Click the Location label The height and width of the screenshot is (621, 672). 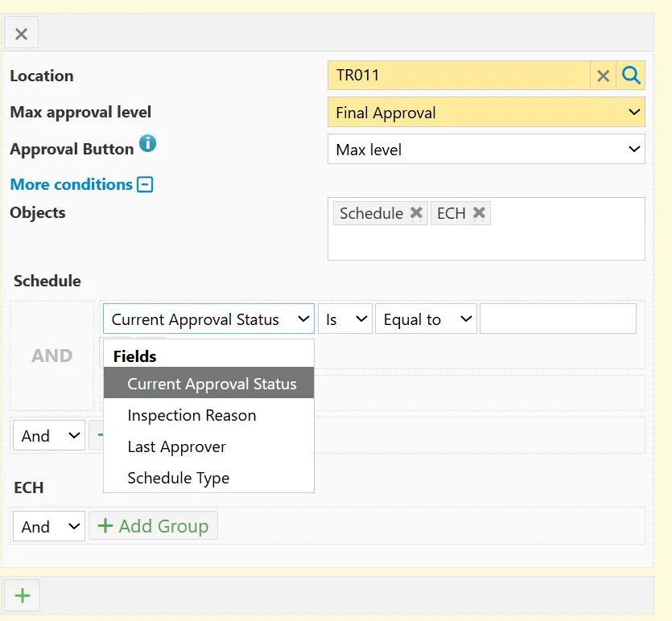[42, 76]
